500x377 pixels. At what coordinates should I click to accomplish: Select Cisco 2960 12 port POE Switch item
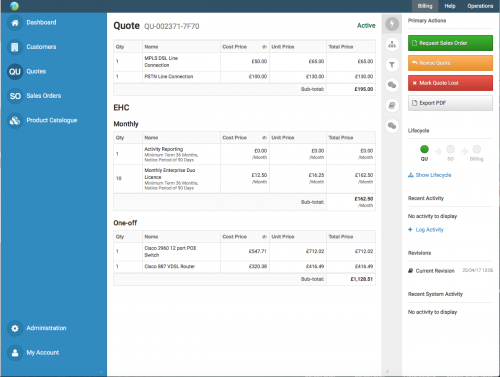point(170,252)
